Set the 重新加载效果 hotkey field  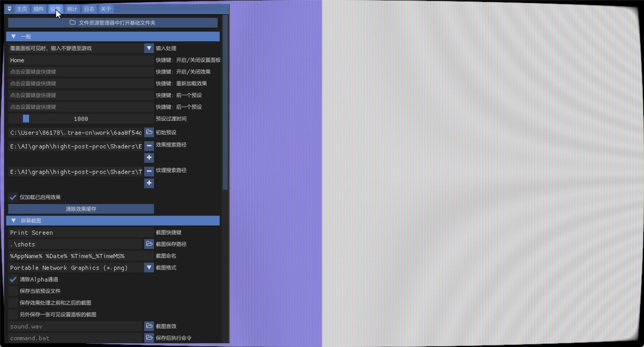(x=80, y=84)
